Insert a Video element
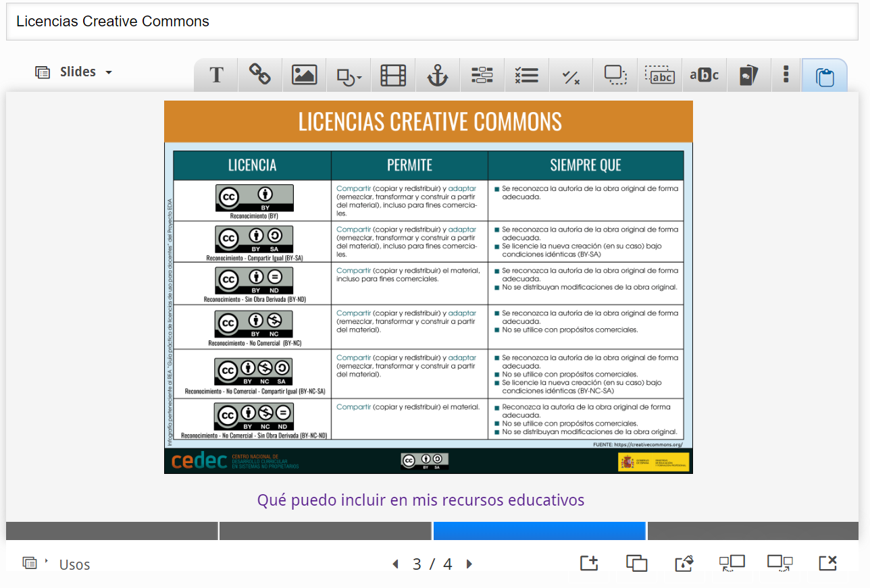 click(x=393, y=75)
